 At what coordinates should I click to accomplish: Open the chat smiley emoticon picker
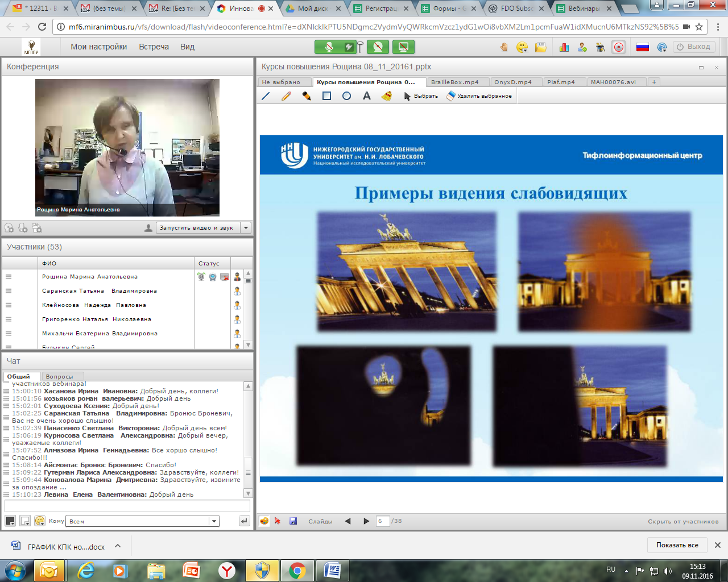(40, 521)
